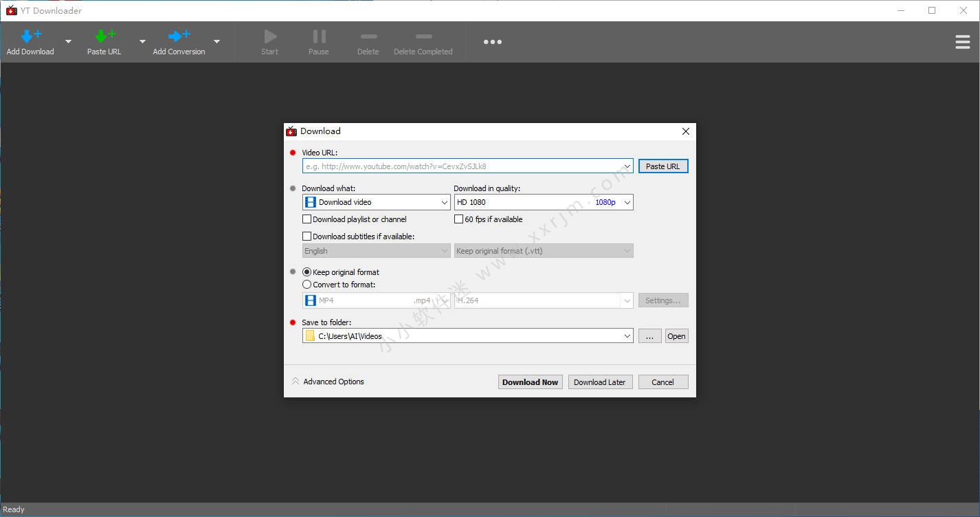
Task: Click the 1080p blue quality label
Action: 605,202
